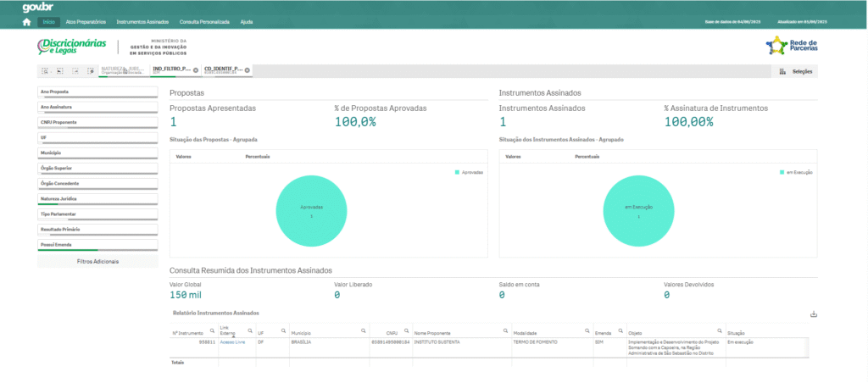Expand the Órgão Concedente filter
Viewport: 868px width, 383px height.
tap(98, 183)
